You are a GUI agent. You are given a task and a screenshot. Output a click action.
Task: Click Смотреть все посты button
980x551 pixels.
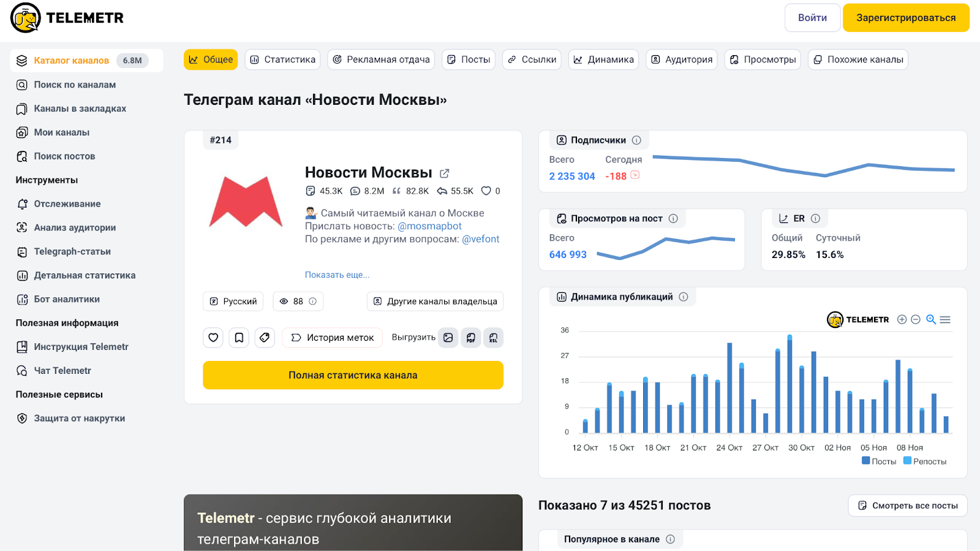pyautogui.click(x=908, y=506)
